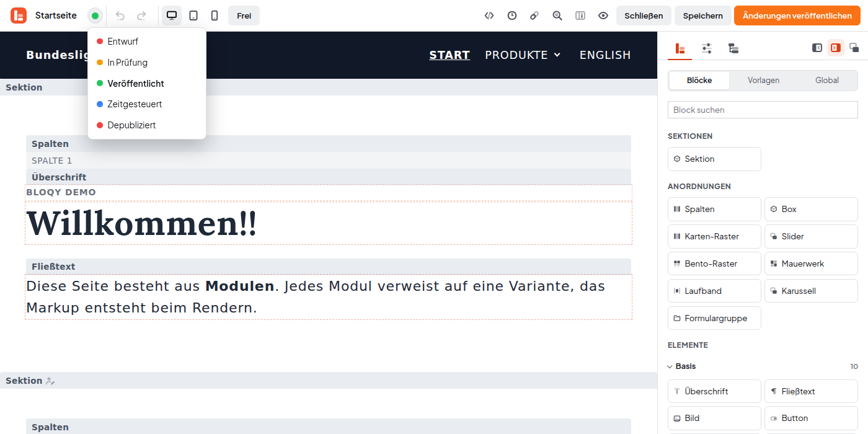868x434 pixels.
Task: Select the Veröffentlicht status
Action: [x=147, y=84]
